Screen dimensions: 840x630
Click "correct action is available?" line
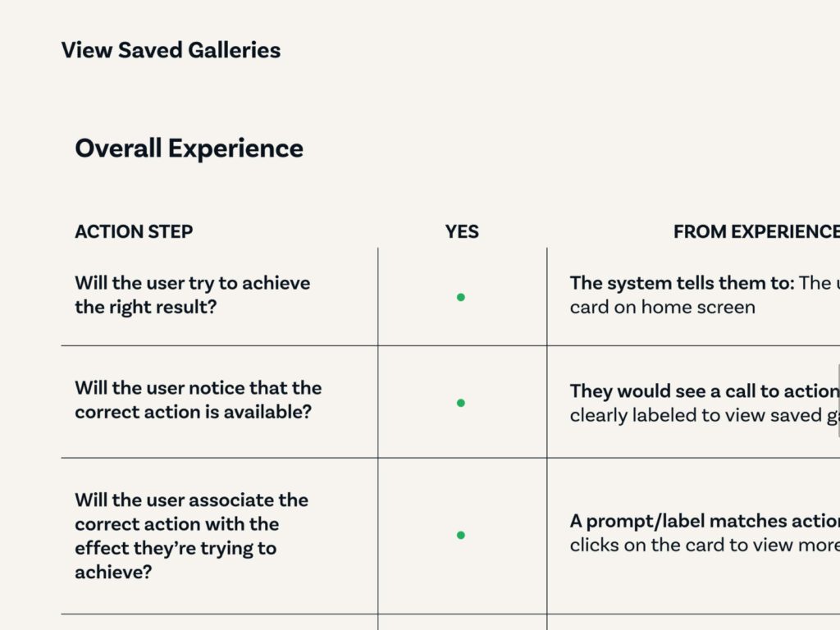tap(193, 412)
